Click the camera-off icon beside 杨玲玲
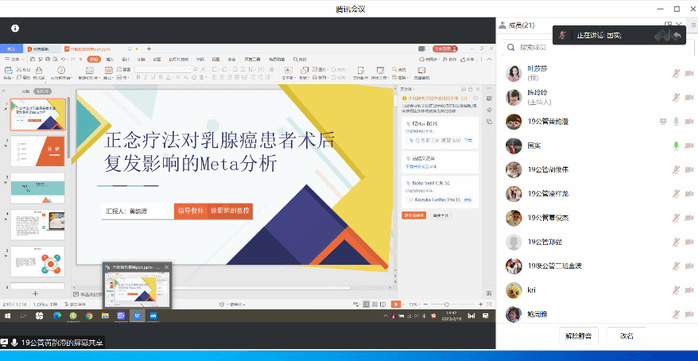 (689, 97)
